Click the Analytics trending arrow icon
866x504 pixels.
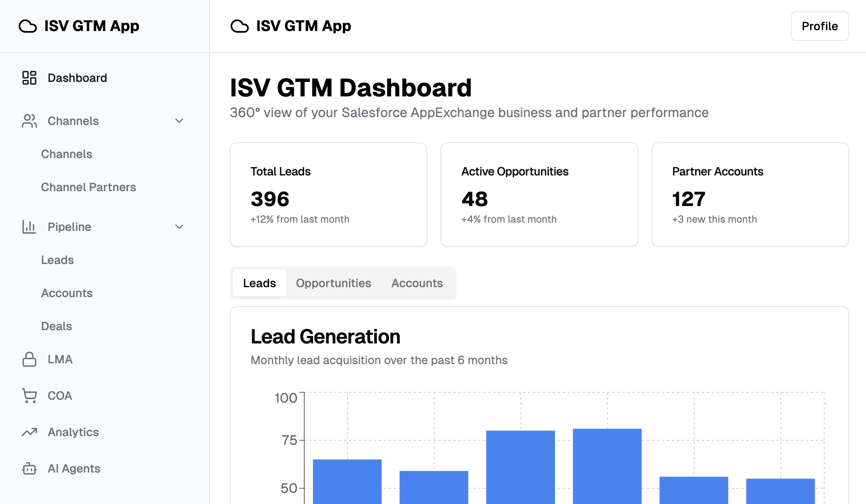click(29, 432)
